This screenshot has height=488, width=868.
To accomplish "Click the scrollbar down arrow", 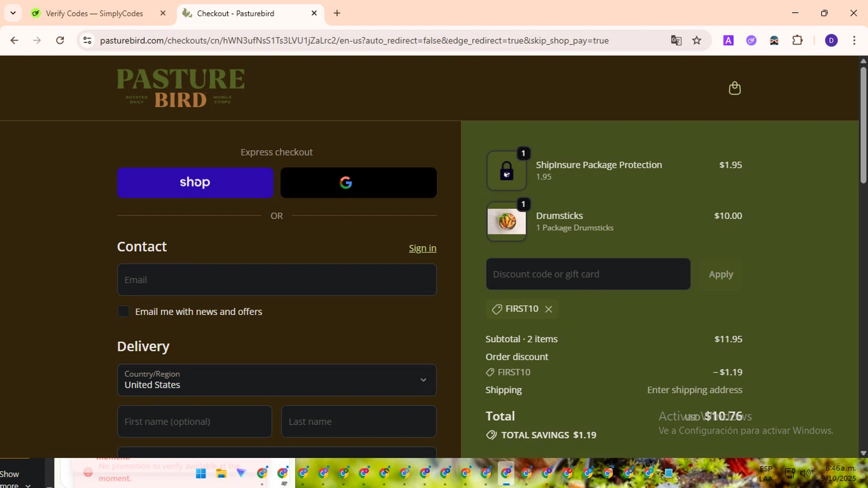I will point(863,453).
